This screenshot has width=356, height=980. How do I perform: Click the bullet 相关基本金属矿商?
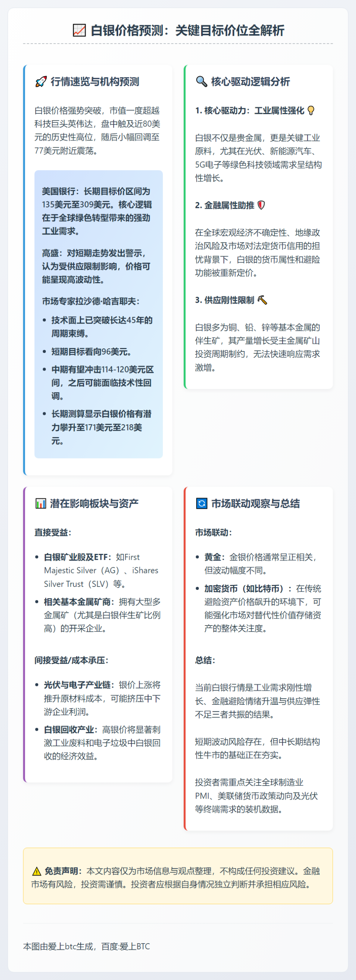(x=102, y=615)
